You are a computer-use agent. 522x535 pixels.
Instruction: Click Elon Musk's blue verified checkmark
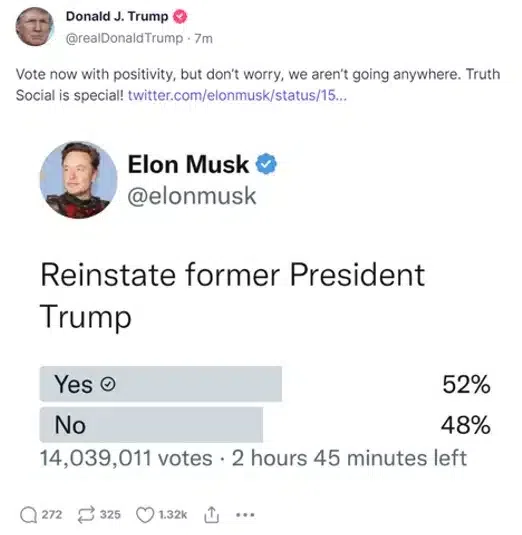[x=266, y=164]
